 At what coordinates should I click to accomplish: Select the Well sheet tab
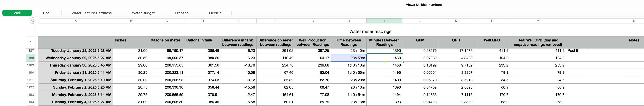click(17, 13)
